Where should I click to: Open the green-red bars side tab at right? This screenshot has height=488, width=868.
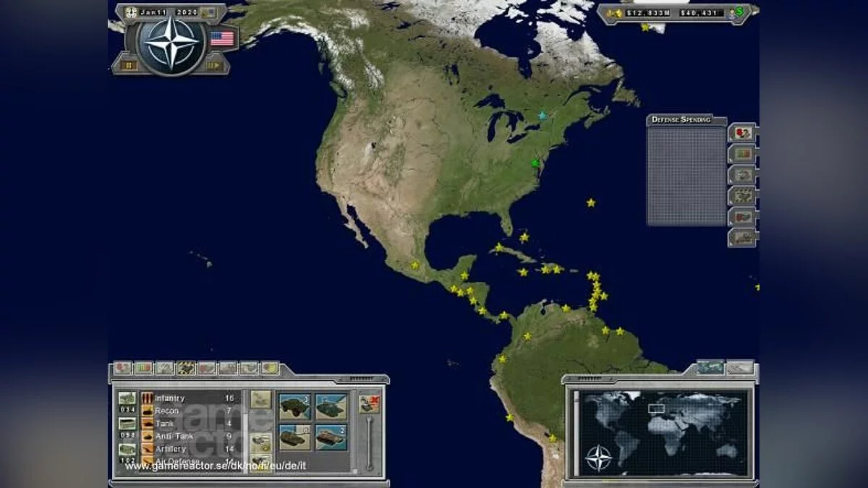tap(742, 153)
